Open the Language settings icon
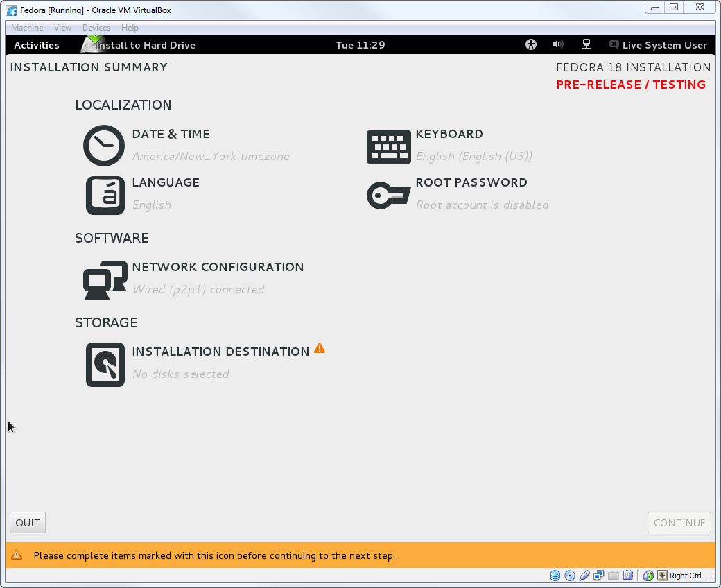The height and width of the screenshot is (588, 721). tap(105, 196)
